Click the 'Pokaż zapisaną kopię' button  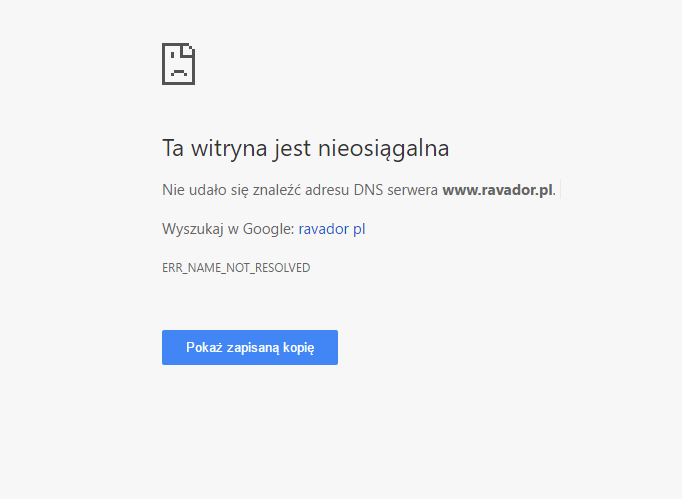click(x=250, y=347)
